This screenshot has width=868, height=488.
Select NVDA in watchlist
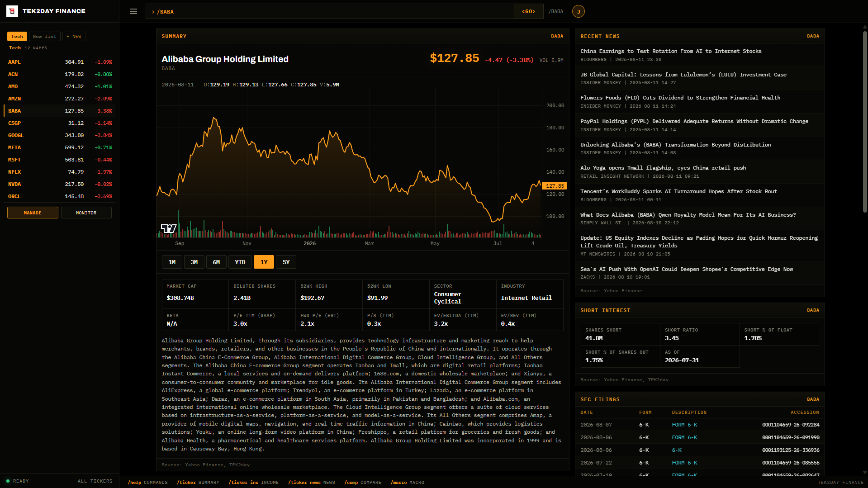click(x=60, y=184)
